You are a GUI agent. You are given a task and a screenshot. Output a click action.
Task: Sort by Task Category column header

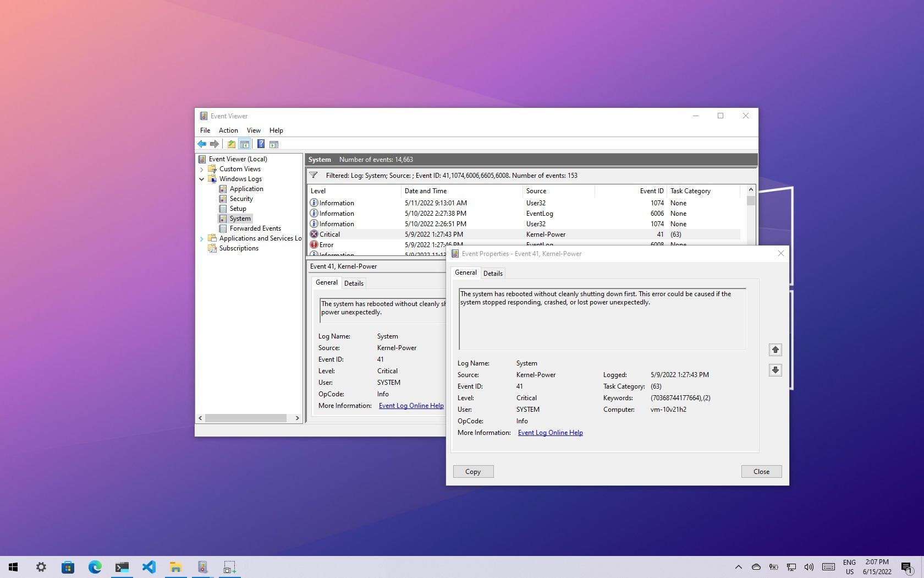click(703, 191)
